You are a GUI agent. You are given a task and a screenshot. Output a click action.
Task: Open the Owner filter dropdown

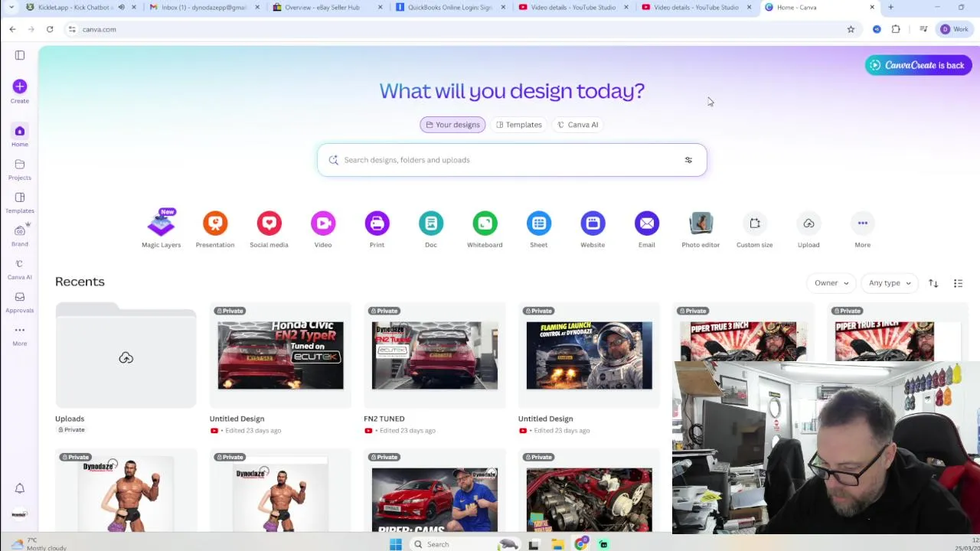(x=831, y=283)
